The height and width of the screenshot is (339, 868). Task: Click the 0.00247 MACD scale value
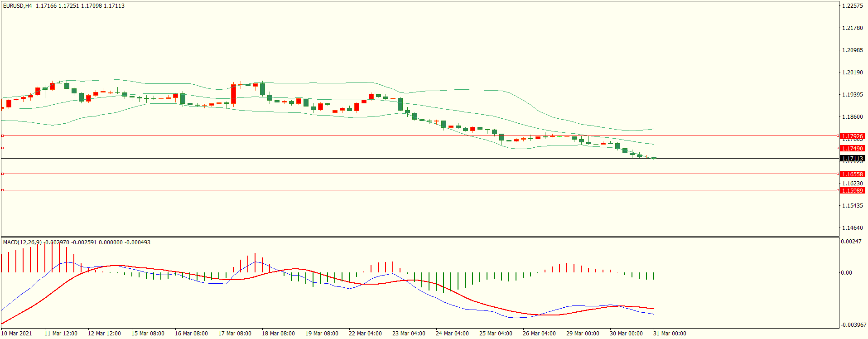coord(851,242)
